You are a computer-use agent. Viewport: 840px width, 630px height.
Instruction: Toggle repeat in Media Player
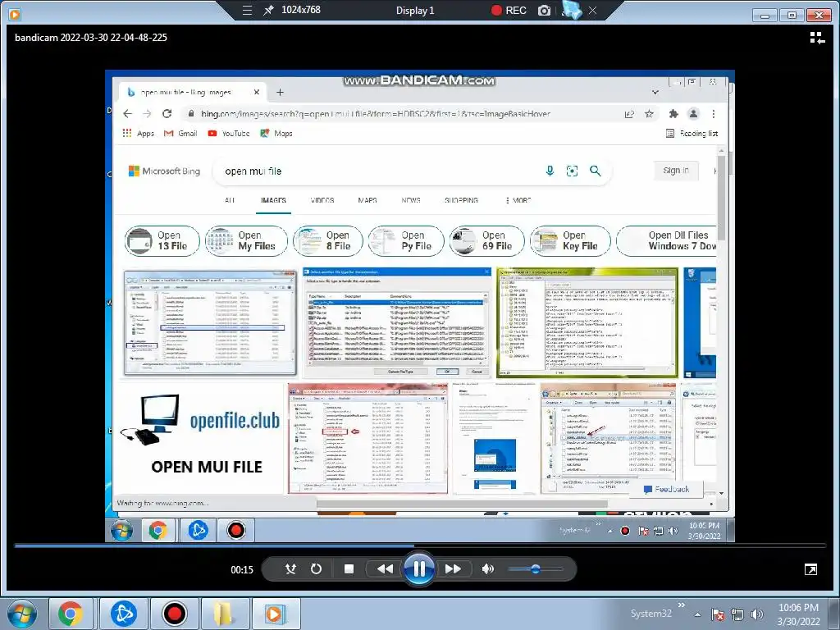[316, 569]
